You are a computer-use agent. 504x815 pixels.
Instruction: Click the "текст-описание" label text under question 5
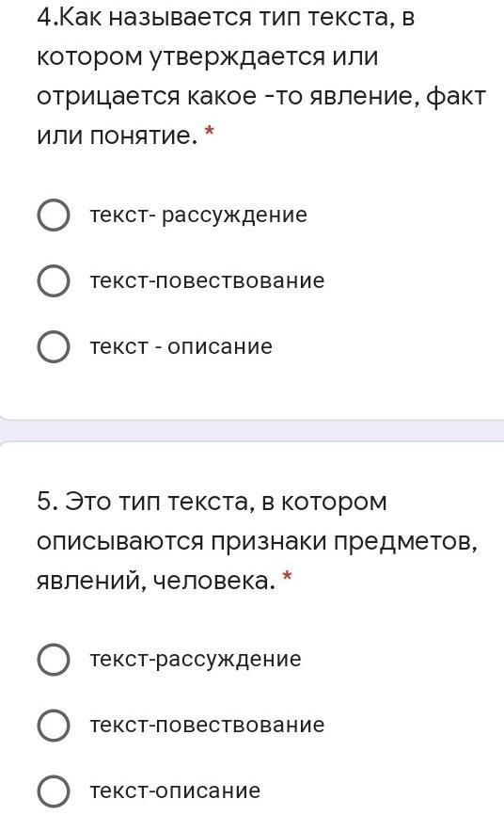click(175, 791)
